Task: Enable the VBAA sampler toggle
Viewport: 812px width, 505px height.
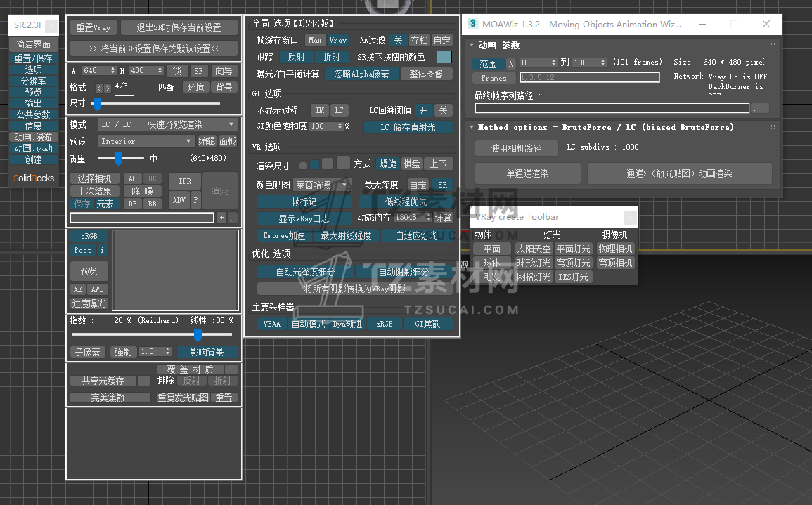Action: [271, 324]
